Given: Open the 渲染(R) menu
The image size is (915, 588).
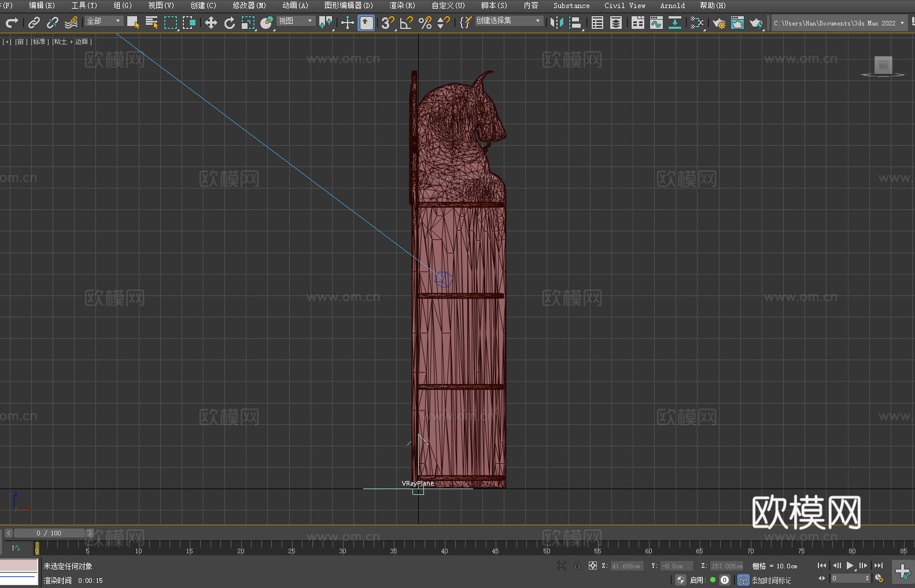Looking at the screenshot, I should coord(403,5).
